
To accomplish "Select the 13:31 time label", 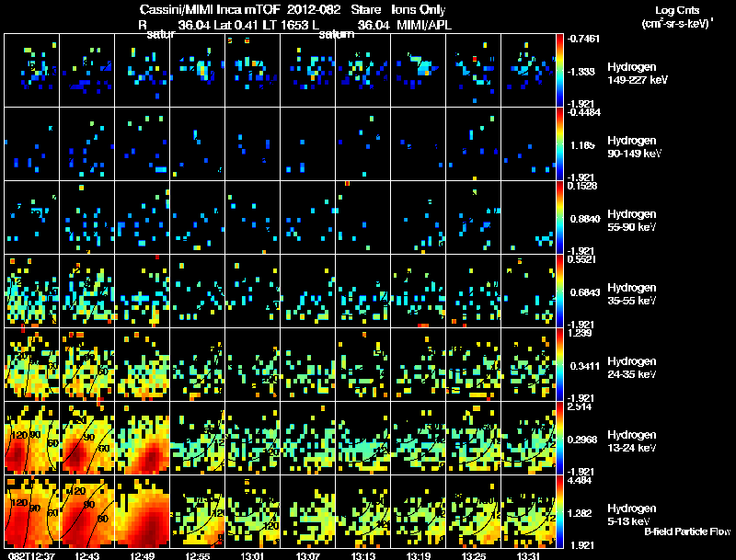I will pyautogui.click(x=528, y=556).
